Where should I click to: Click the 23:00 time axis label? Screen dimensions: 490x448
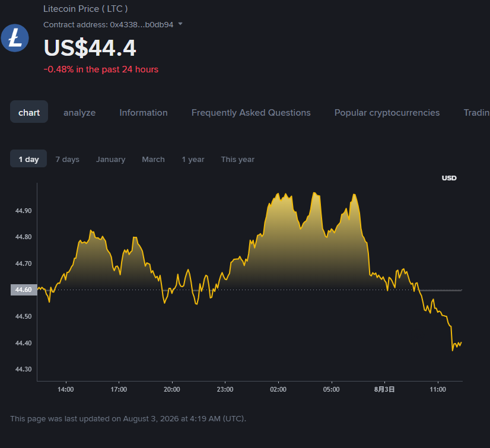225,389
